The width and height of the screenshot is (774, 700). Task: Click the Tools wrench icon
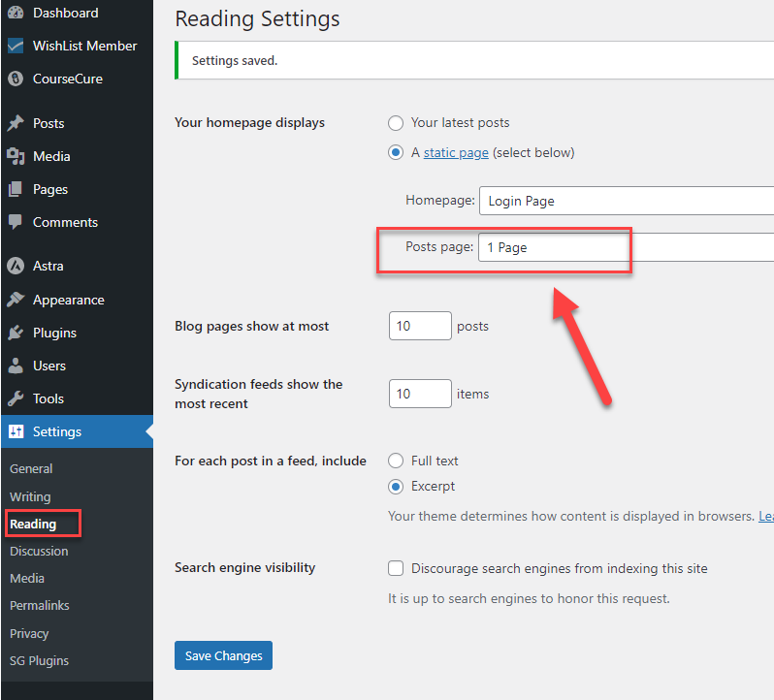point(16,398)
